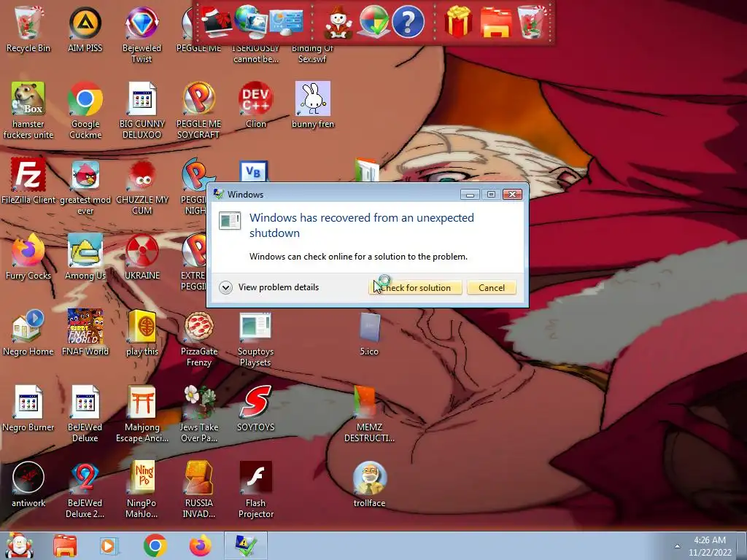
Task: Open the antiwork desktop icon
Action: click(28, 484)
